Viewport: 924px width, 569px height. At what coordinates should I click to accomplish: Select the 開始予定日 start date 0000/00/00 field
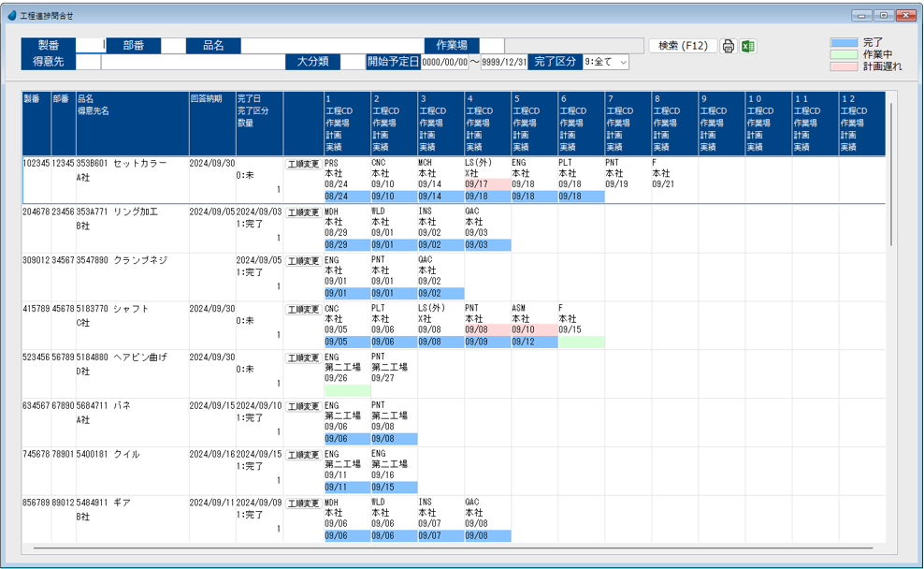pos(444,63)
